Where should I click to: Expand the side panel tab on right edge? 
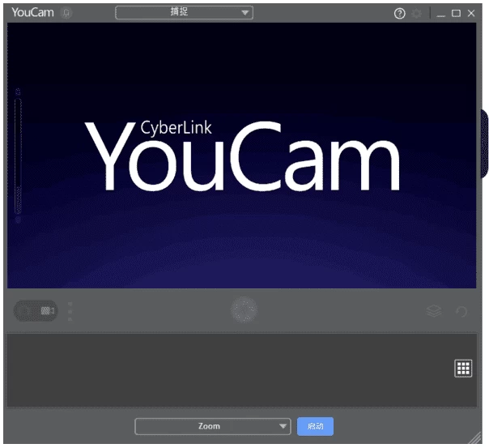pos(484,143)
